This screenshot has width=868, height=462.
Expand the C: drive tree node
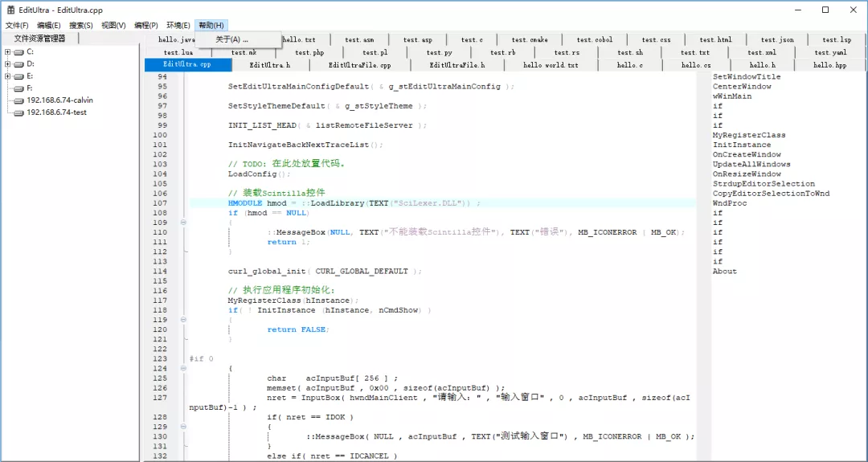click(7, 51)
